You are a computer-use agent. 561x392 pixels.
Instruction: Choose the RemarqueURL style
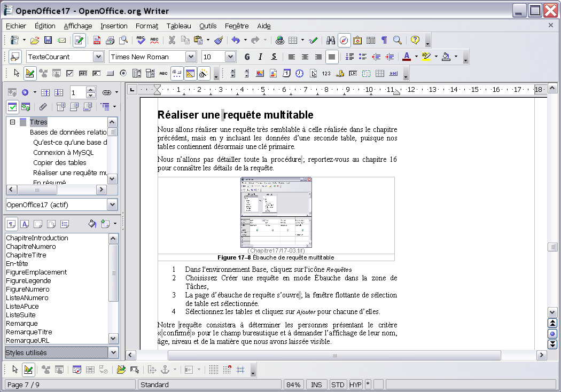click(28, 341)
